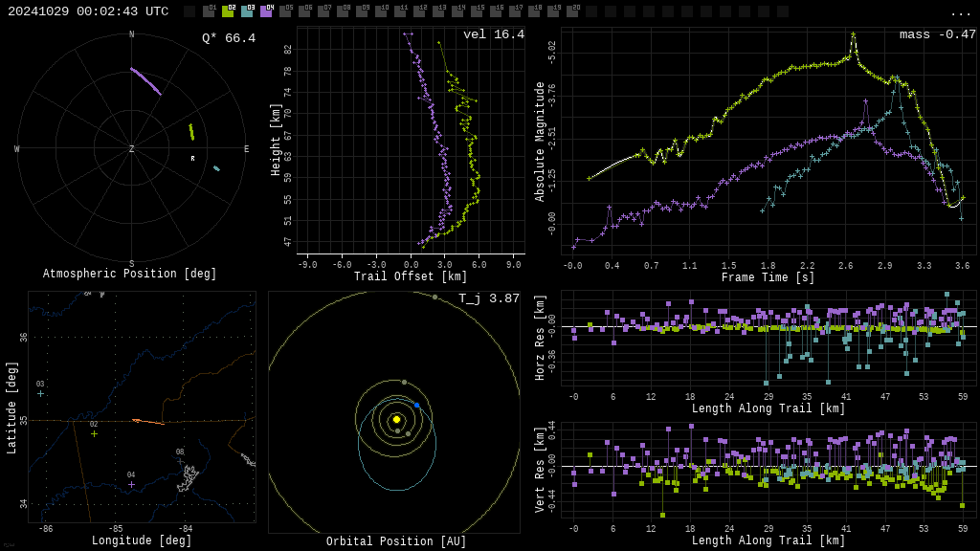
Task: Click the vel 16.4 velocity readout
Action: (493, 34)
